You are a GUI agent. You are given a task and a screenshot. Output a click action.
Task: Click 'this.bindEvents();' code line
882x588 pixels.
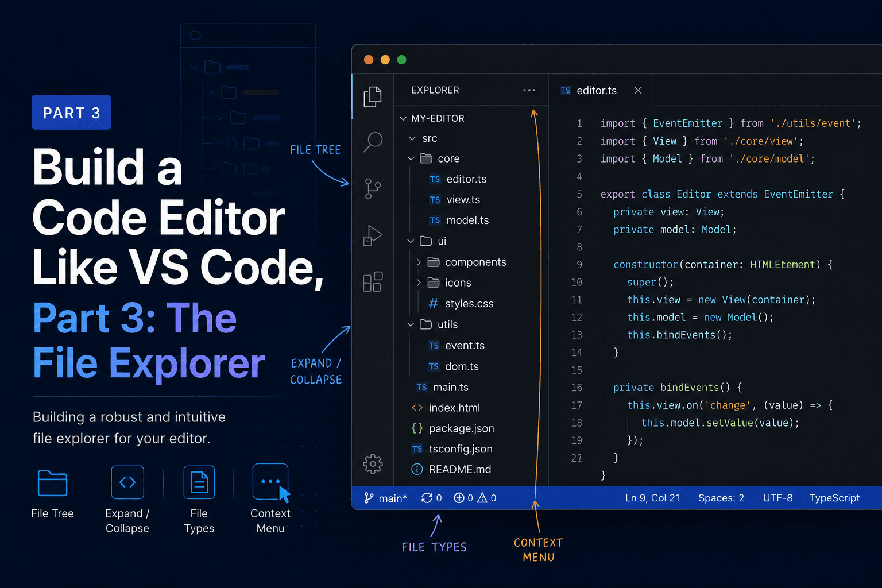coord(680,335)
